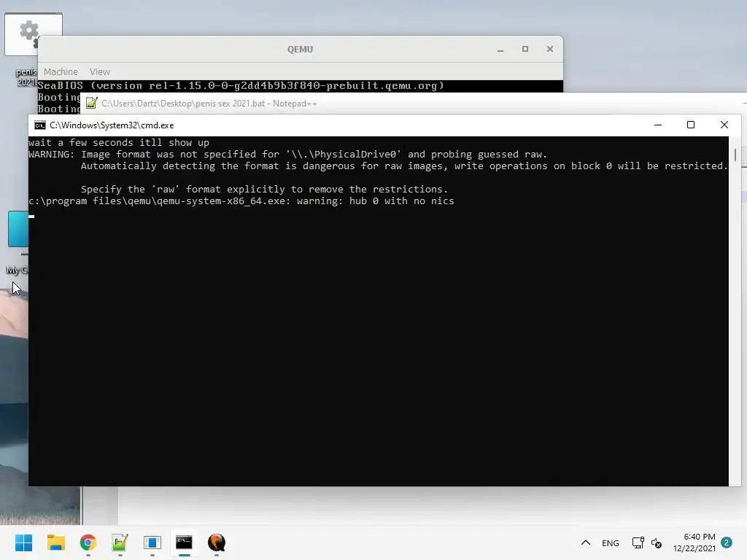The image size is (747, 560).
Task: Click the cmd.exe window title text
Action: (112, 125)
